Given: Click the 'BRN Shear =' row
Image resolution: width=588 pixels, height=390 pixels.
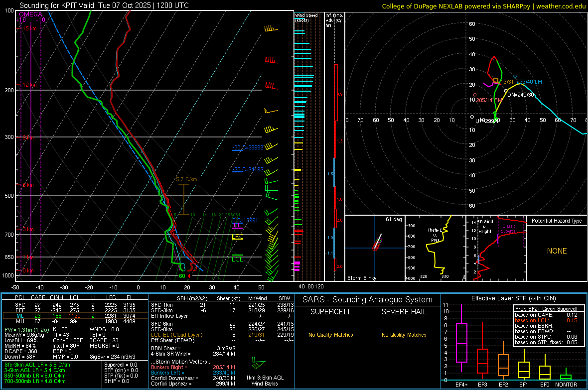Looking at the screenshot, I should [x=193, y=348].
